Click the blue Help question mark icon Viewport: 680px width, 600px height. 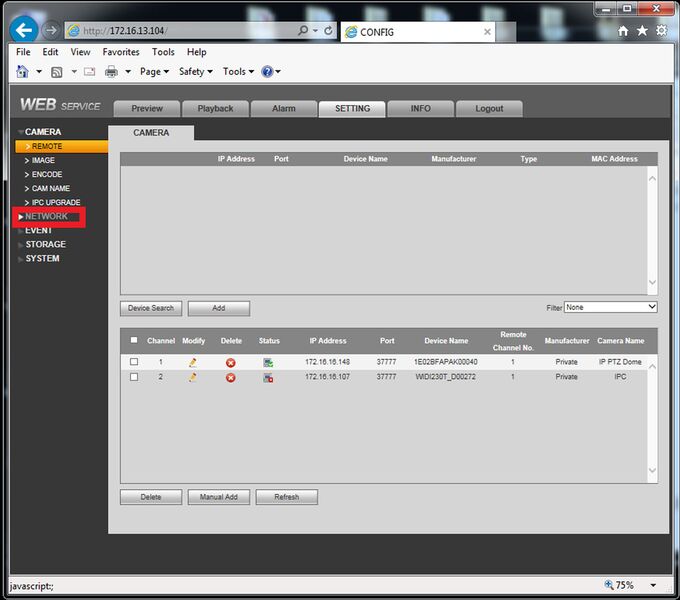tap(267, 72)
